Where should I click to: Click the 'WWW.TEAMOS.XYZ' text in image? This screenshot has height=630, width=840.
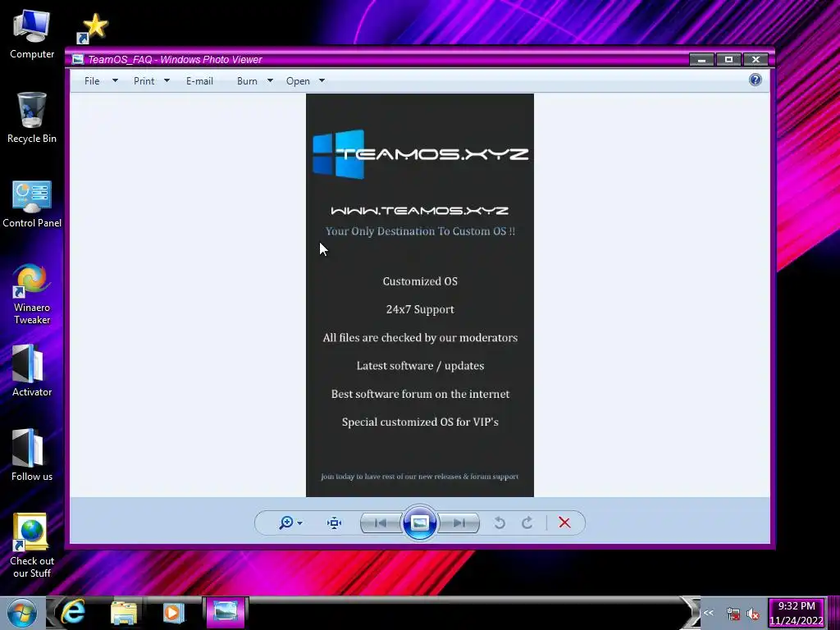click(x=420, y=211)
